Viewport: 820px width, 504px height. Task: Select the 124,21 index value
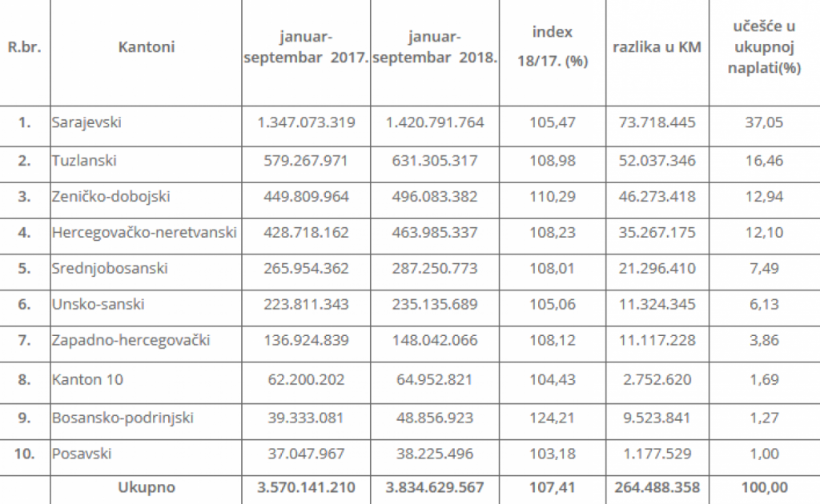click(553, 418)
